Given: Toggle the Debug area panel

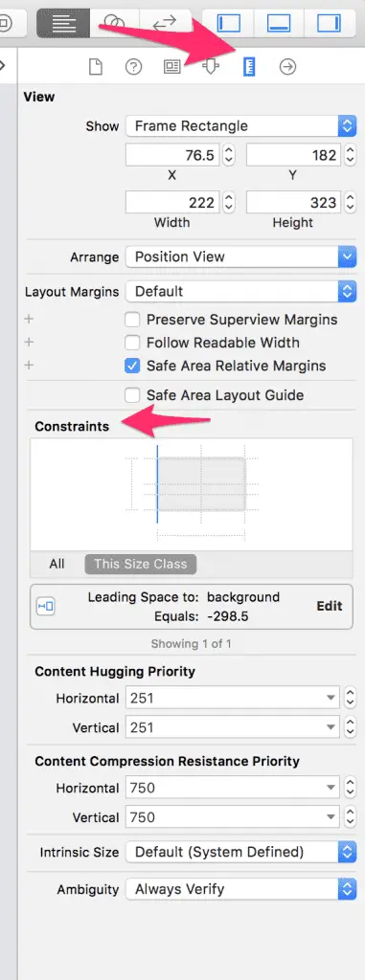Looking at the screenshot, I should (x=279, y=23).
